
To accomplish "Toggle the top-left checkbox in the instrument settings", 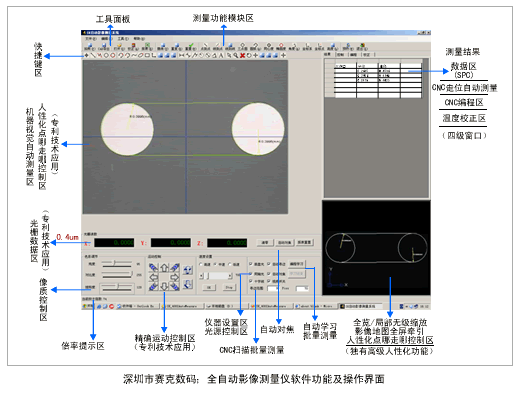I will point(251,264).
